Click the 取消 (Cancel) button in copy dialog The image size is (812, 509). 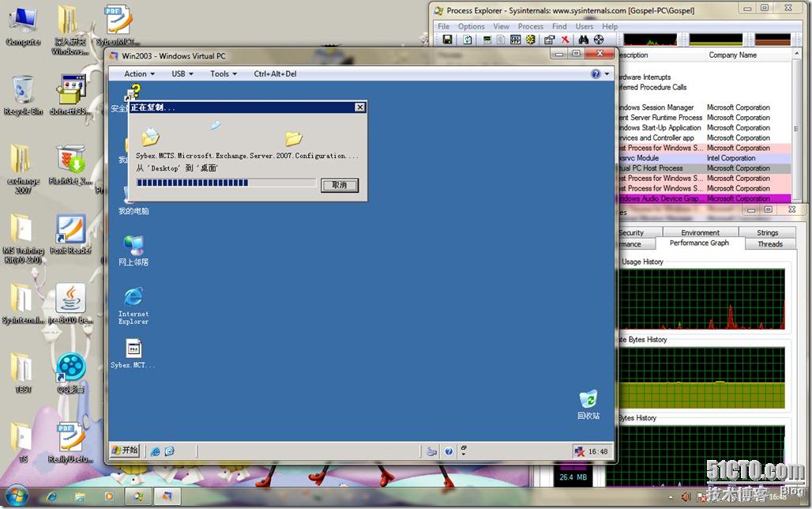(340, 185)
